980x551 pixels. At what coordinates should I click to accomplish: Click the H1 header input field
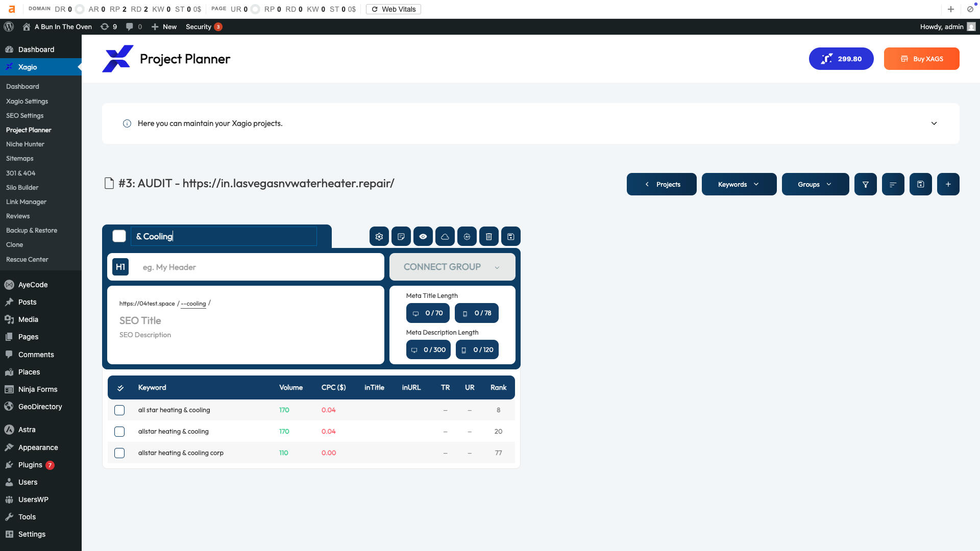(259, 267)
